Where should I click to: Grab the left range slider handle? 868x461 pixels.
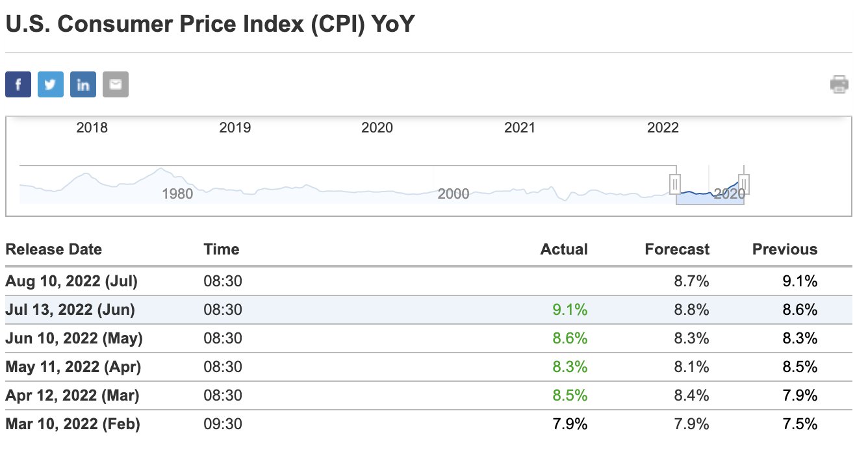[x=675, y=184]
